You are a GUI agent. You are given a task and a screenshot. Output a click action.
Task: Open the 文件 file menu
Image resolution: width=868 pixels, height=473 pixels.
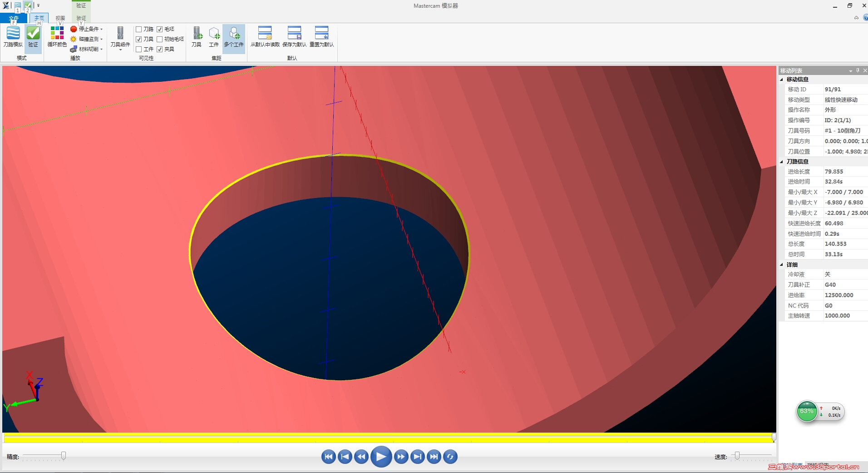click(14, 18)
